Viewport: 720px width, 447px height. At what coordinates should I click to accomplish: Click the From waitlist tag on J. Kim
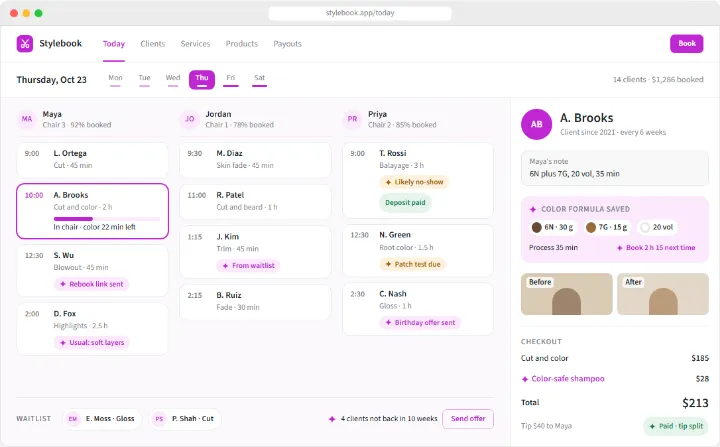coord(248,266)
